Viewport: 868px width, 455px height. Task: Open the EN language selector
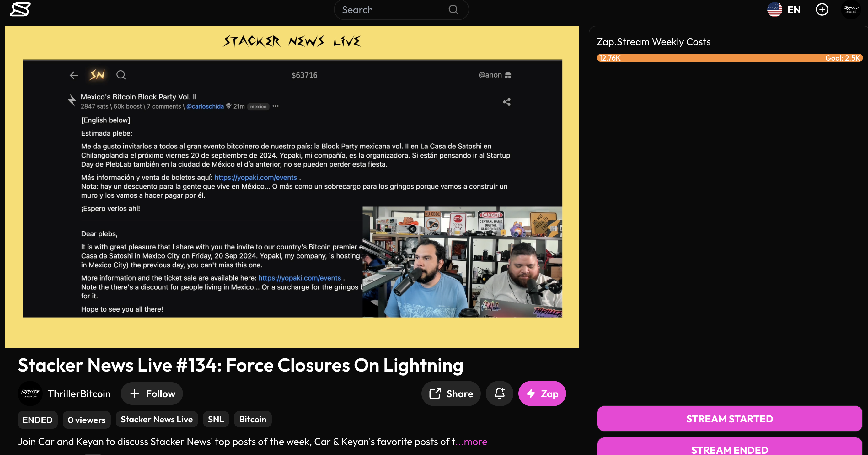(x=794, y=9)
